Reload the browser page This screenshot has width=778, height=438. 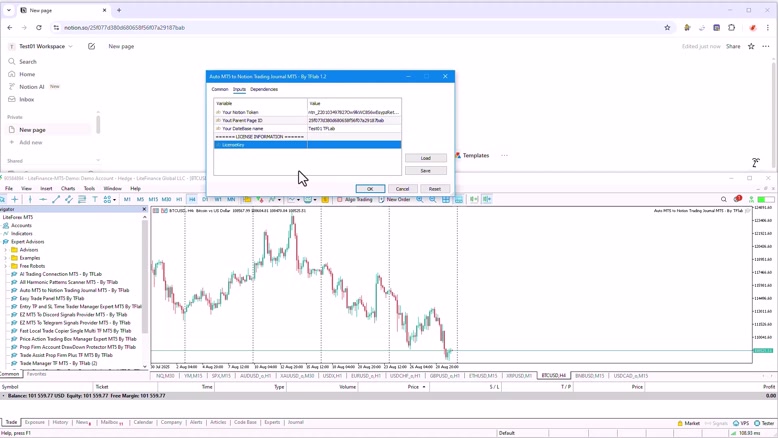coord(40,28)
